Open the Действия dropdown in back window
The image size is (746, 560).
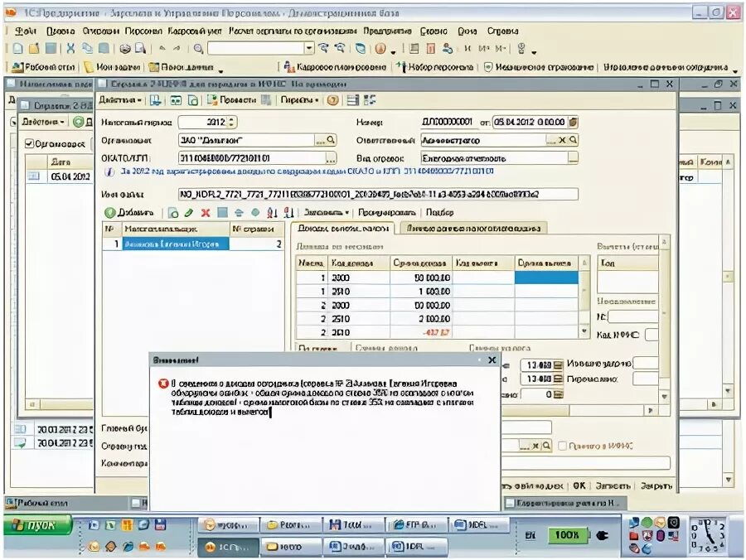tap(43, 122)
